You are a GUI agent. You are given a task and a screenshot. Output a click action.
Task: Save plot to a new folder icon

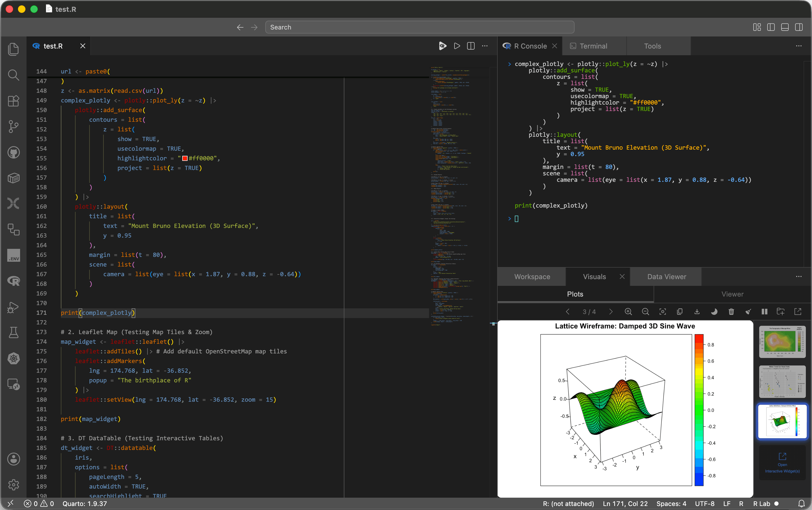(780, 312)
